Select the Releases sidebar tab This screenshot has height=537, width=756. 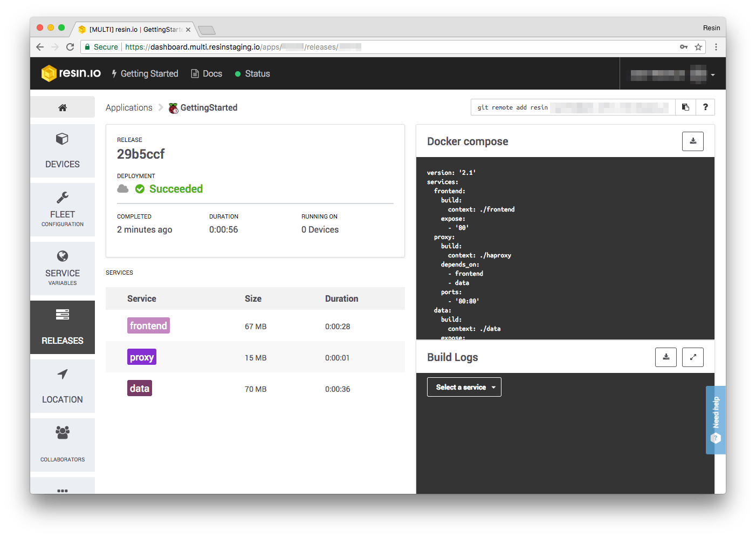click(63, 327)
